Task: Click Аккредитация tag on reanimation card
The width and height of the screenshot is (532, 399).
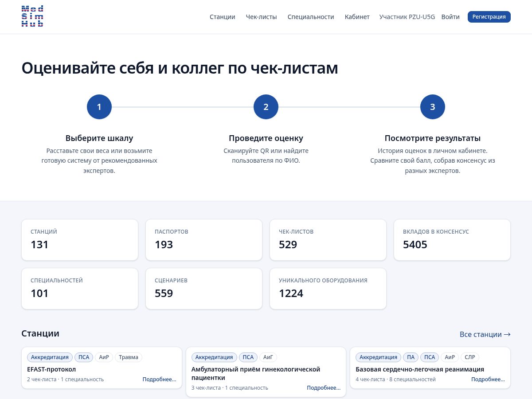Action: coord(379,357)
